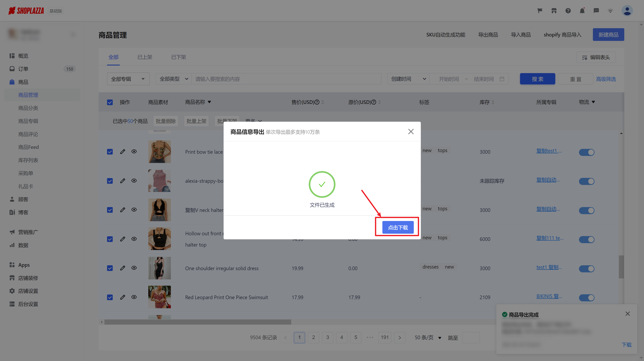Viewport: 644px width, 361px height.
Task: Click the original price help icon
Action: (x=374, y=102)
